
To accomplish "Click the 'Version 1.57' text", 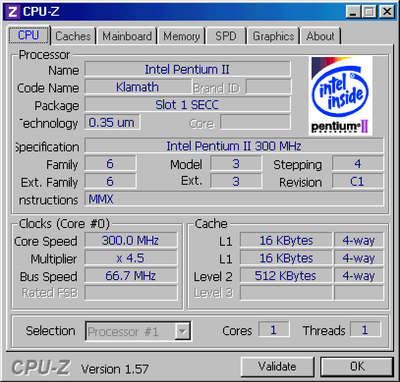I will tap(115, 369).
